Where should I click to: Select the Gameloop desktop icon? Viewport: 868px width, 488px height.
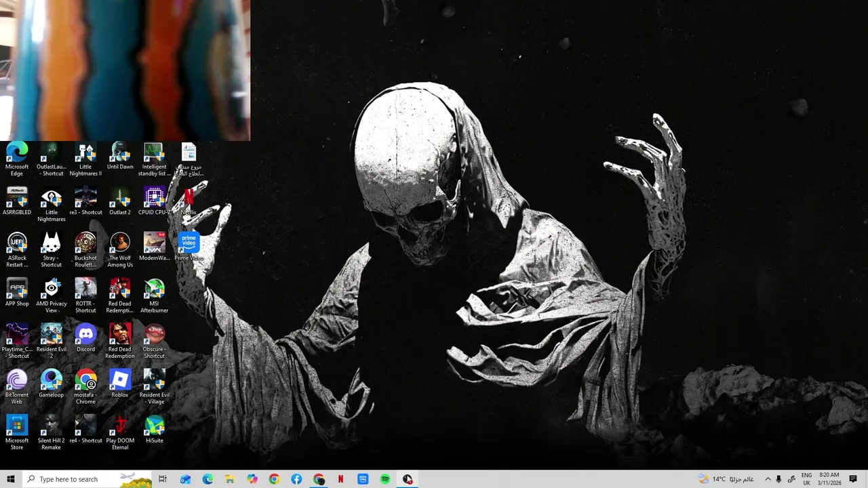click(52, 384)
